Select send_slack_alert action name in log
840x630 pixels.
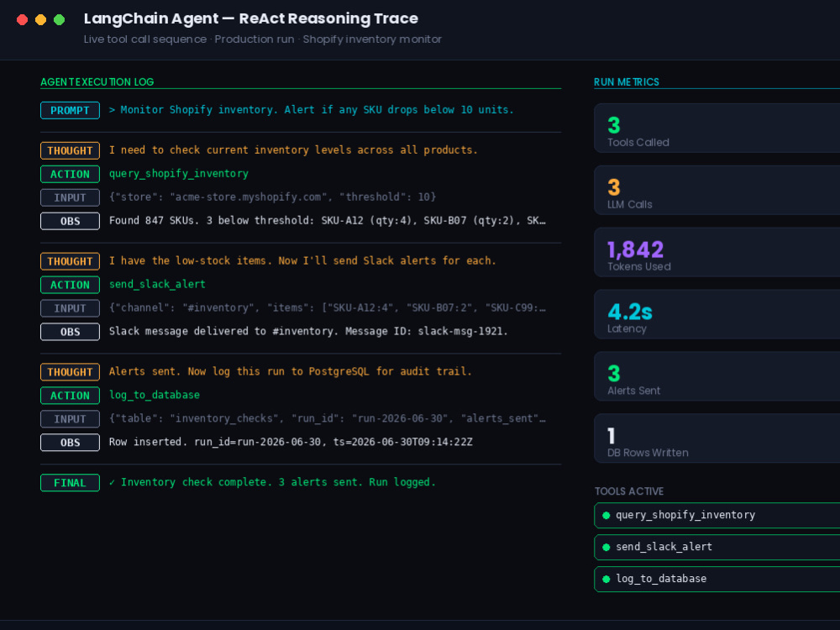(x=158, y=285)
